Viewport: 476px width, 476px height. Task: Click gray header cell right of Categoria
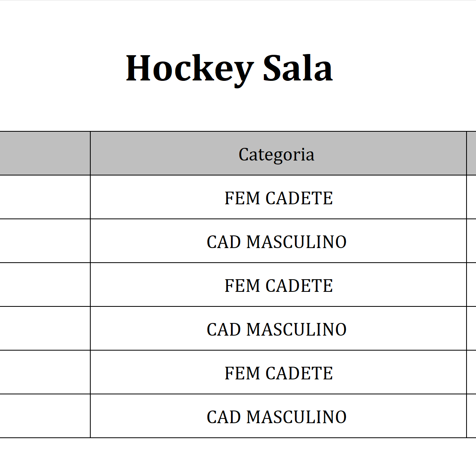[x=472, y=153]
